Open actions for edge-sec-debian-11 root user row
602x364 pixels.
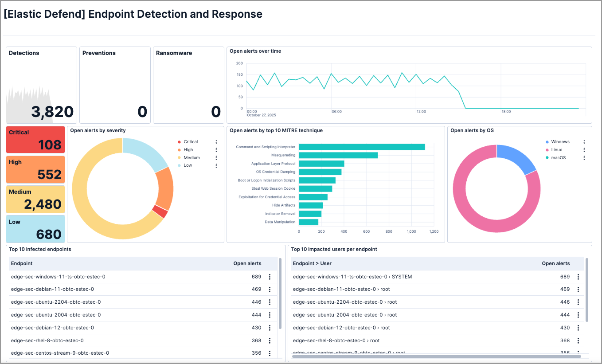[578, 290]
